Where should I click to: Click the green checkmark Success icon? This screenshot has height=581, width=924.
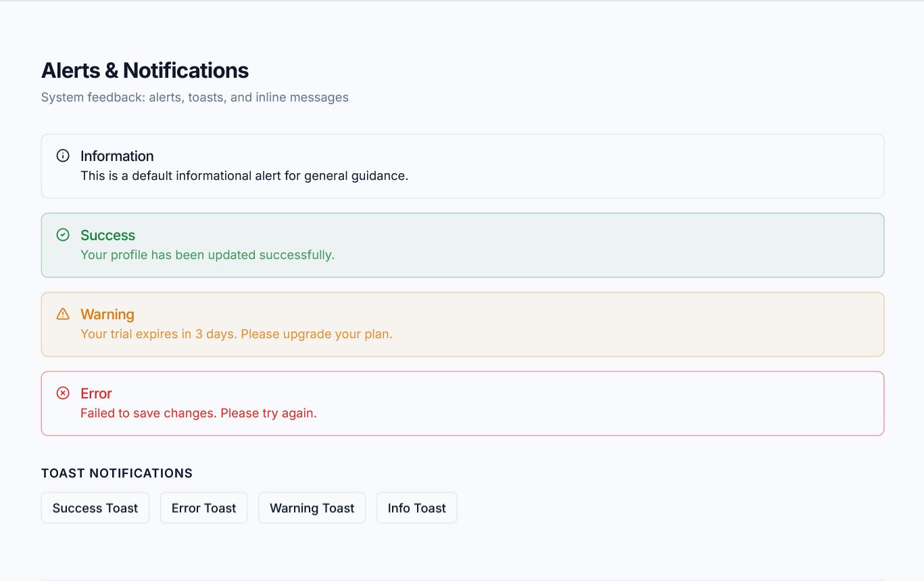click(x=63, y=235)
